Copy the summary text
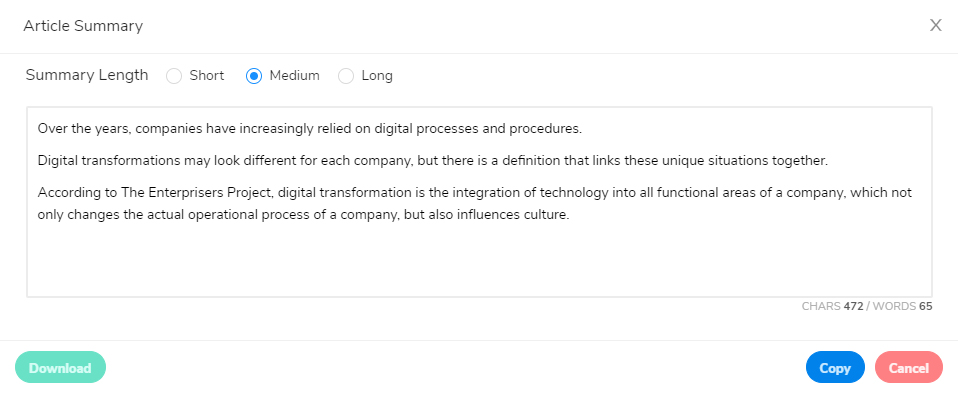This screenshot has width=958, height=395. (x=835, y=368)
